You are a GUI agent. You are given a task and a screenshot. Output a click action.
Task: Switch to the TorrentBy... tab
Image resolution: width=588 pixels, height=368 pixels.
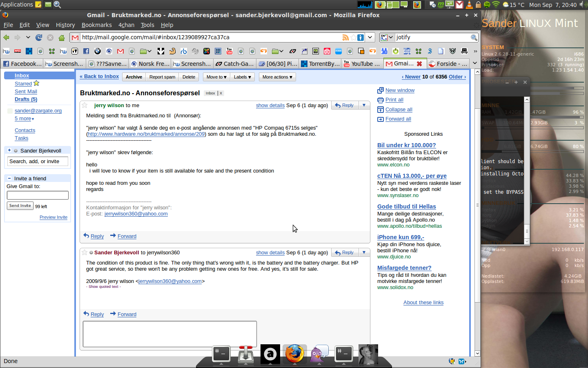click(x=320, y=63)
